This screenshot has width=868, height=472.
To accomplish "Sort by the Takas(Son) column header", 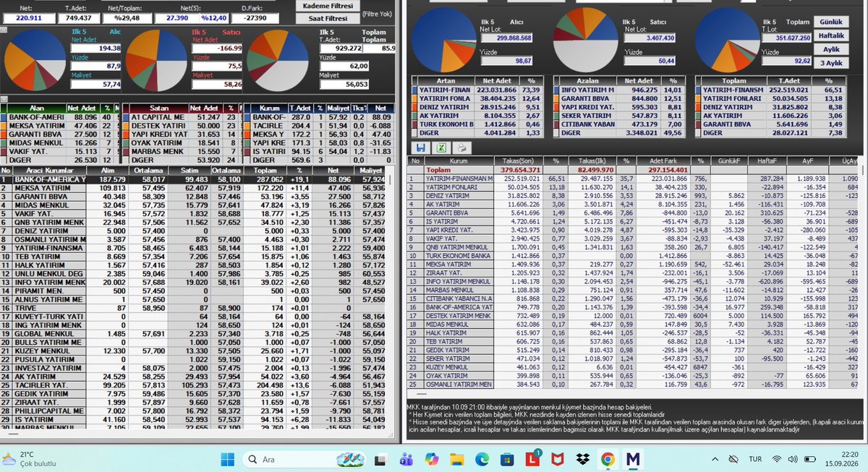I will (519, 160).
